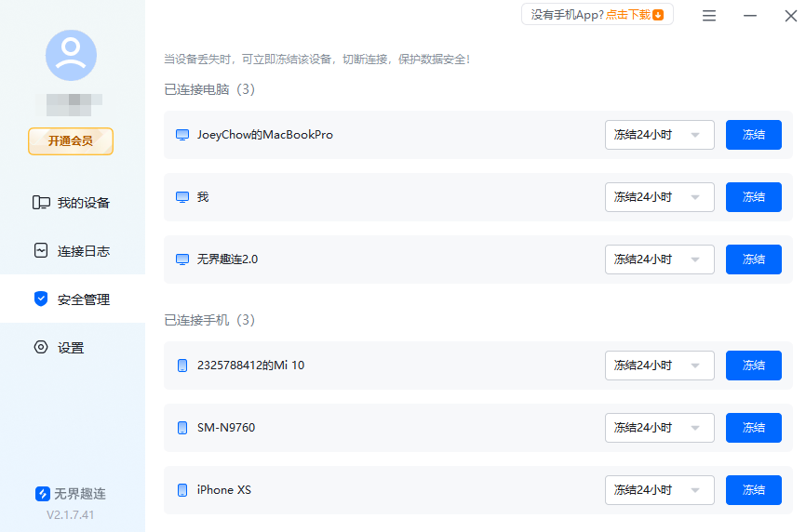Click the 已连接手机 (3) heading

(x=209, y=320)
